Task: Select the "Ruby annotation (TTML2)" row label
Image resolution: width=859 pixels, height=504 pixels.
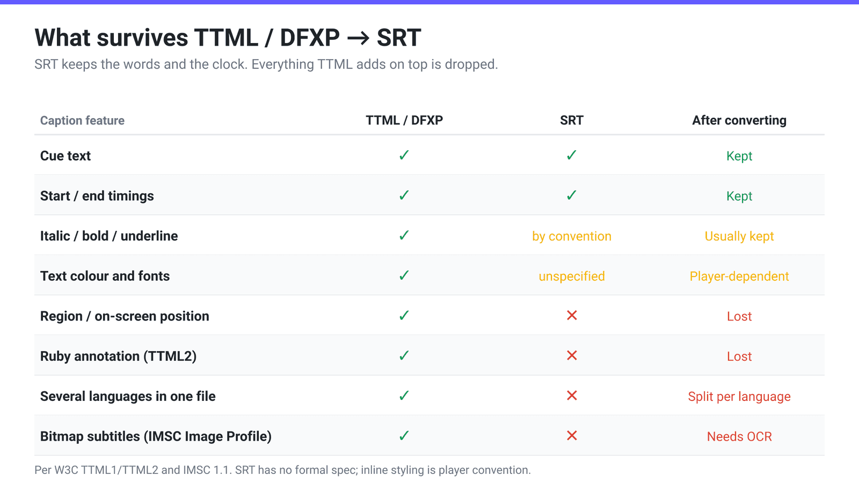Action: pos(118,356)
